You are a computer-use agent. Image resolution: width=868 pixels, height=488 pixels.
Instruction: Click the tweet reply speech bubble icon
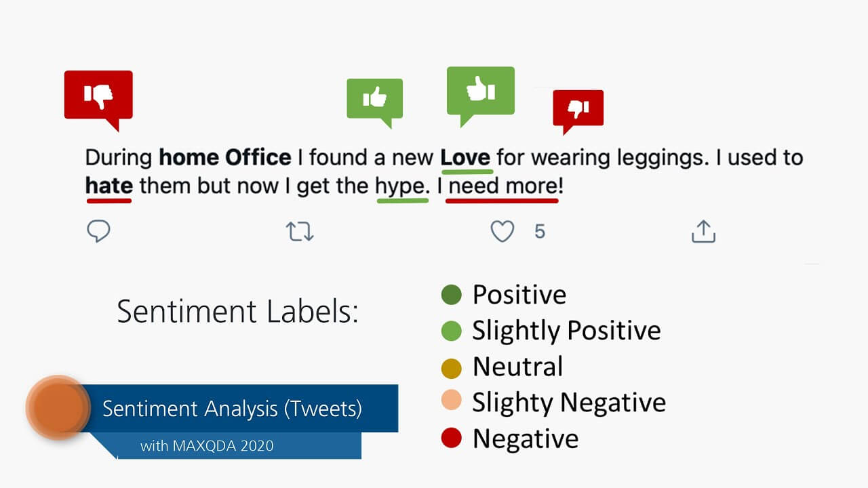coord(99,231)
